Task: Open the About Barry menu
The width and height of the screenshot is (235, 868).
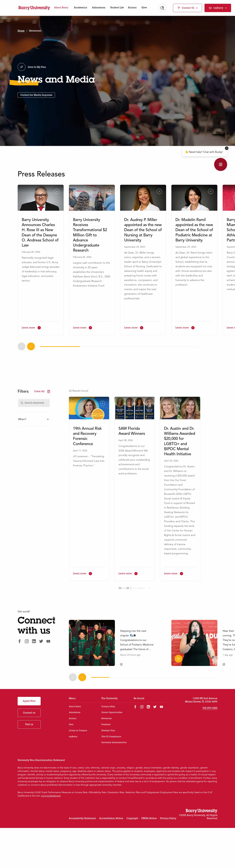Action: pos(61,7)
